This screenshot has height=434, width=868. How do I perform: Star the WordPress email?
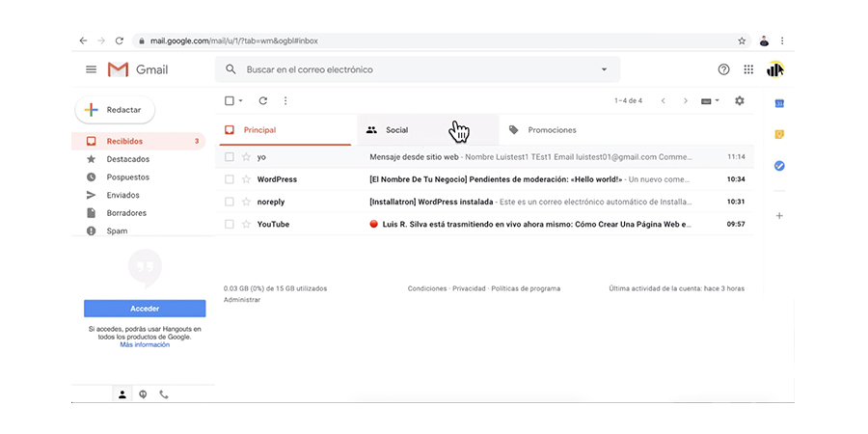click(x=246, y=179)
